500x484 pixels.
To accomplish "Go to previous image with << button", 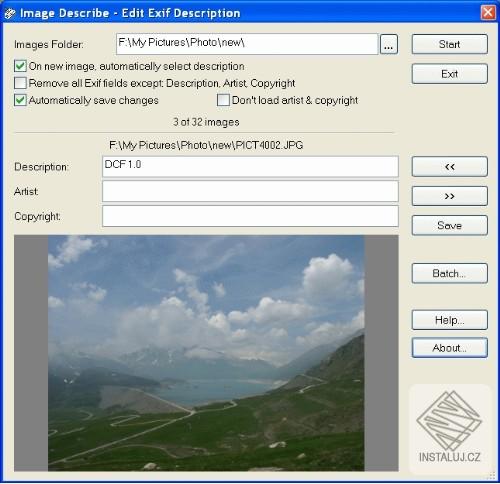I will coord(449,167).
